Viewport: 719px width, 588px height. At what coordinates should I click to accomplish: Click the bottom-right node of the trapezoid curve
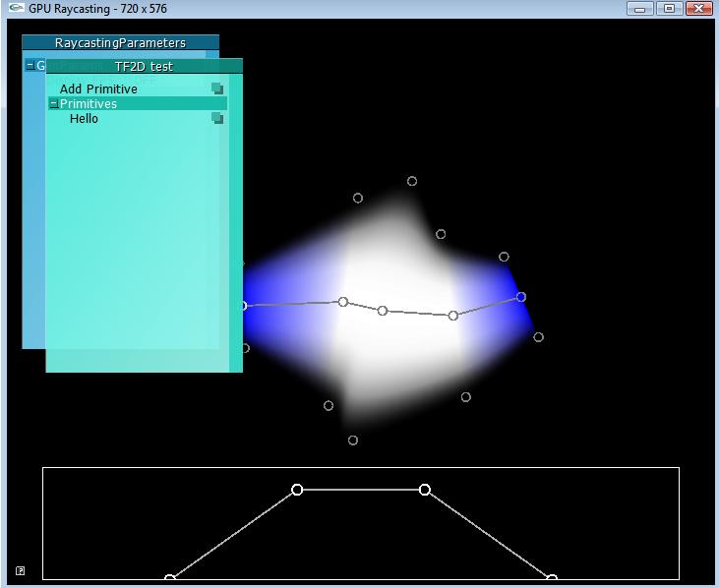coord(552,579)
